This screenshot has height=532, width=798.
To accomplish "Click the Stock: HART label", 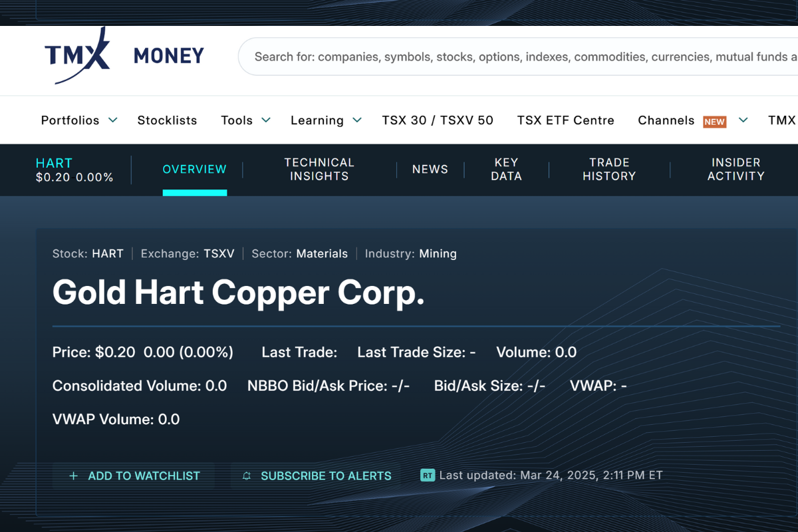I will click(x=88, y=253).
